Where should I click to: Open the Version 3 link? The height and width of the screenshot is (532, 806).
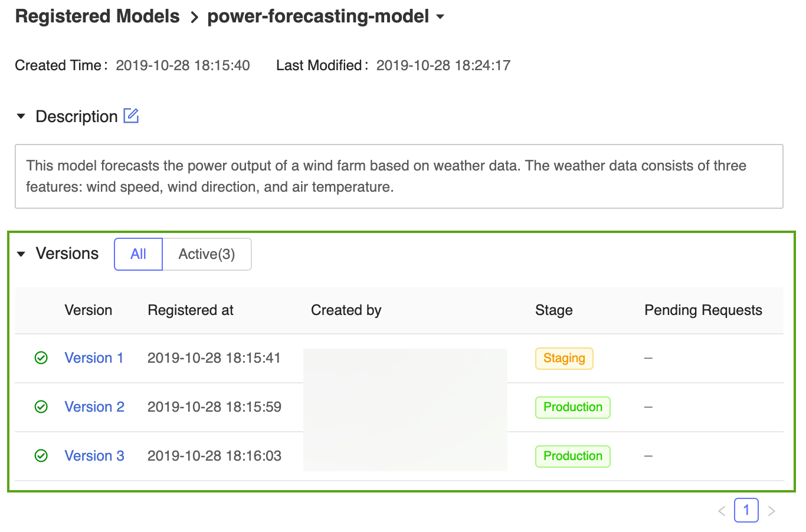click(x=94, y=456)
